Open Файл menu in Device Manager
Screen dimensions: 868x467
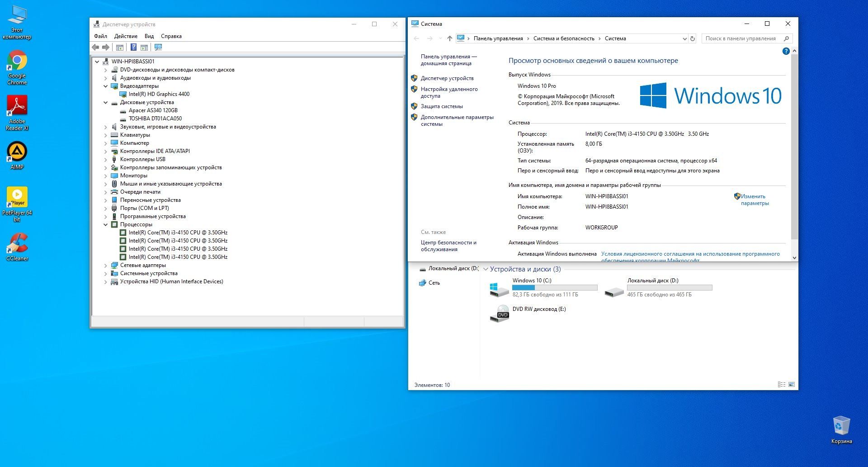click(100, 36)
